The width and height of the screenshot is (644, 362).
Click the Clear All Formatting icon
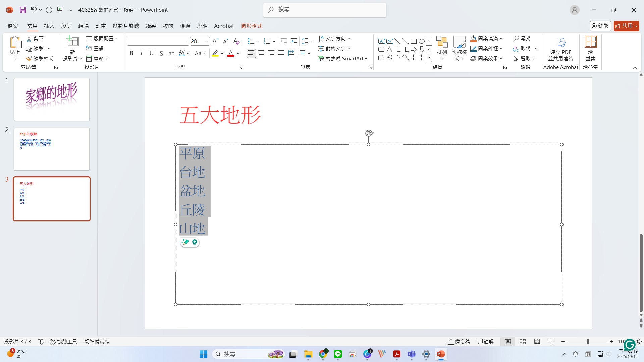click(236, 41)
